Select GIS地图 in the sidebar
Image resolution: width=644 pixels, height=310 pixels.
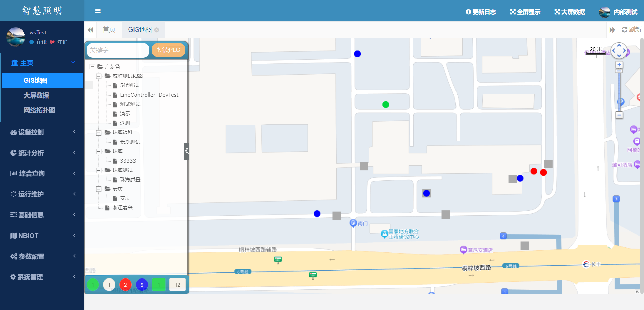tap(43, 81)
